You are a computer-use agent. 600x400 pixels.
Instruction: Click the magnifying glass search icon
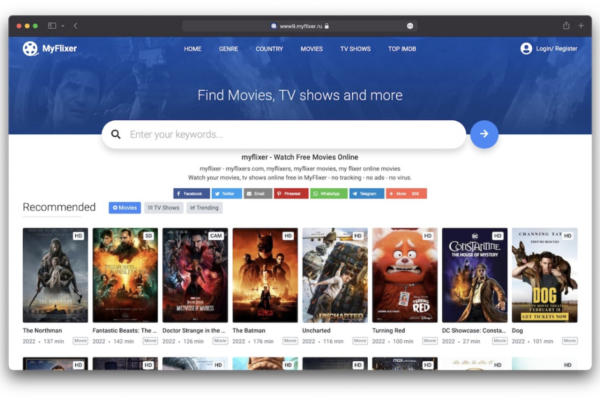click(x=116, y=134)
